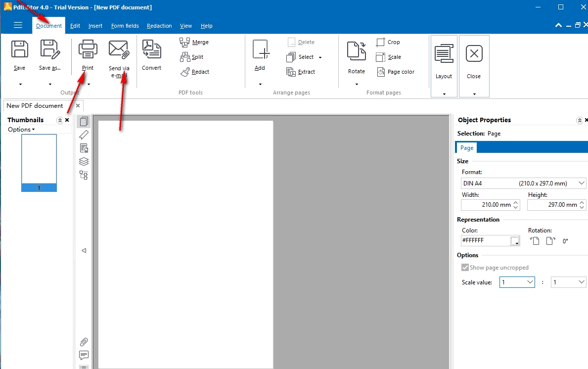Click the Redact tool icon

(x=185, y=72)
